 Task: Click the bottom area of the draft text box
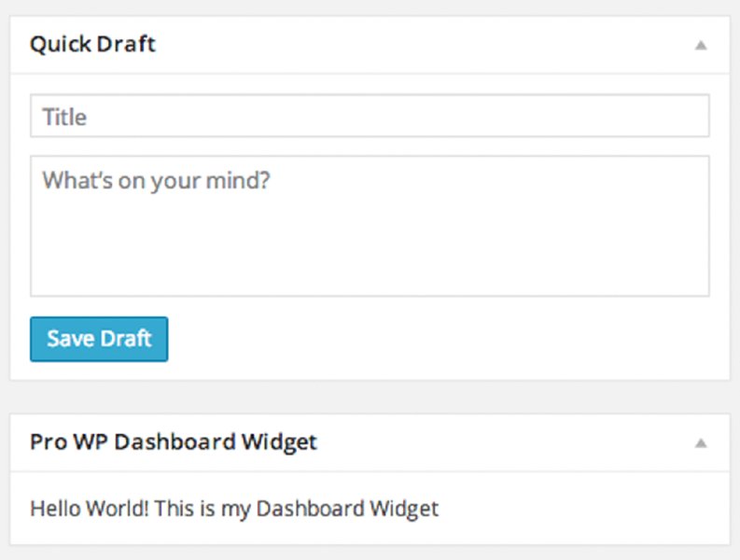pos(370,275)
